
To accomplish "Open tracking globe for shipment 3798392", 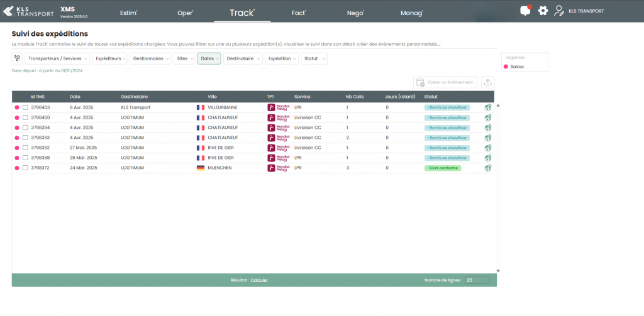I will point(488,148).
